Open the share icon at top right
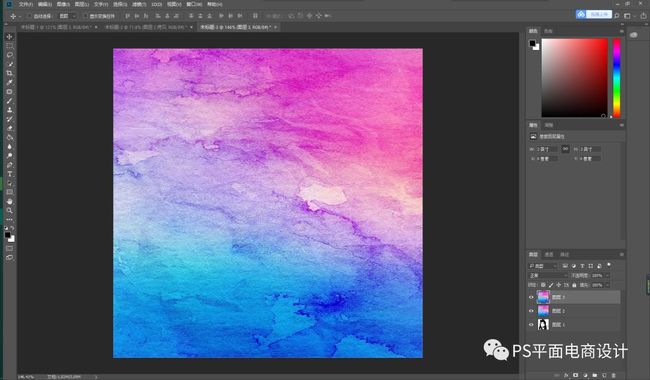 [643, 16]
